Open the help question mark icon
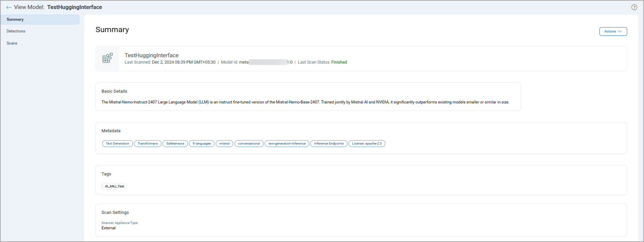 [634, 7]
